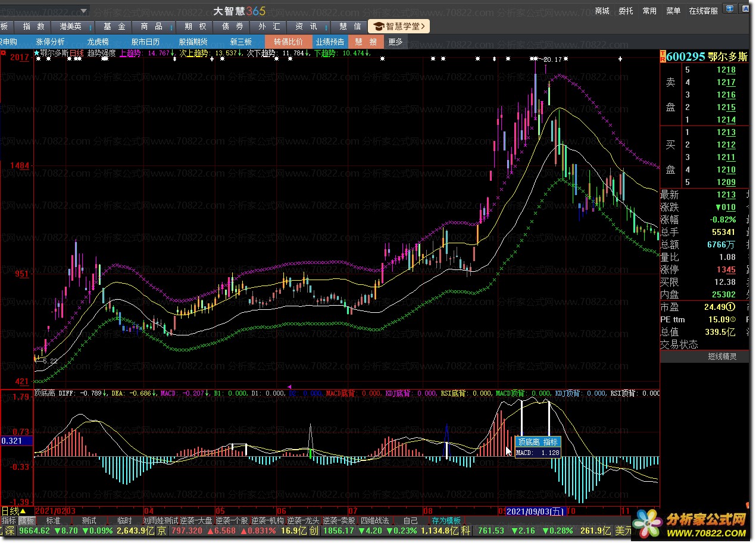The width and height of the screenshot is (756, 543).
Task: Click the 0.321 value label on axis
Action: coord(17,441)
